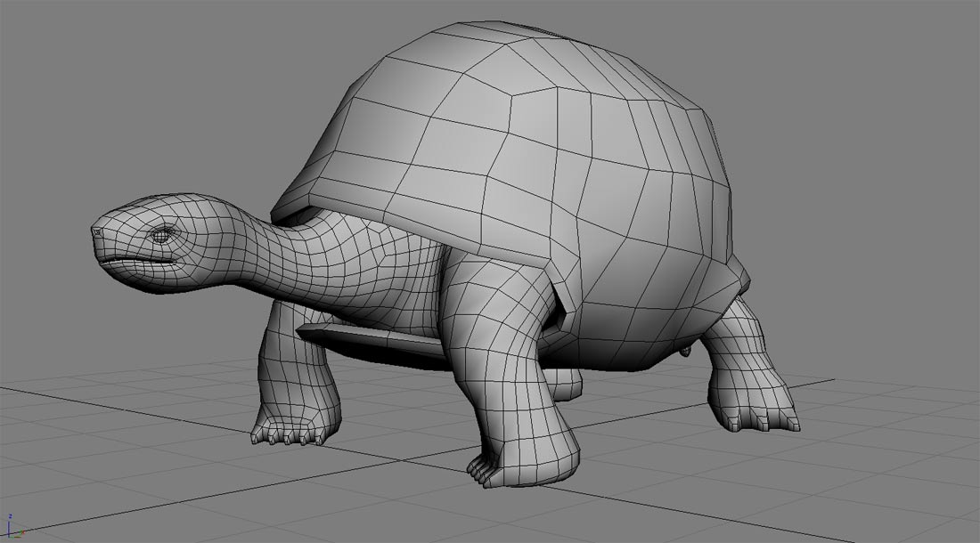The width and height of the screenshot is (980, 543).
Task: Select the turtle's head mesh near the mouth
Action: (x=141, y=259)
